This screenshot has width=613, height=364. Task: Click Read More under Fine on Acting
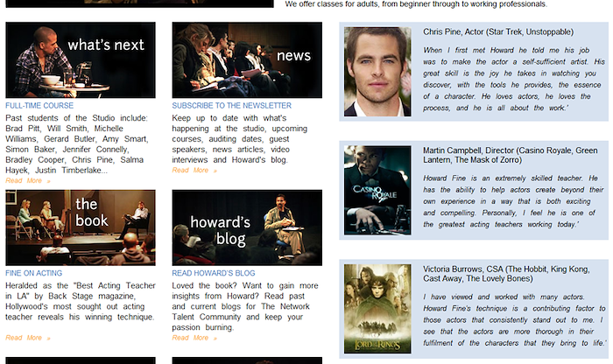point(27,338)
